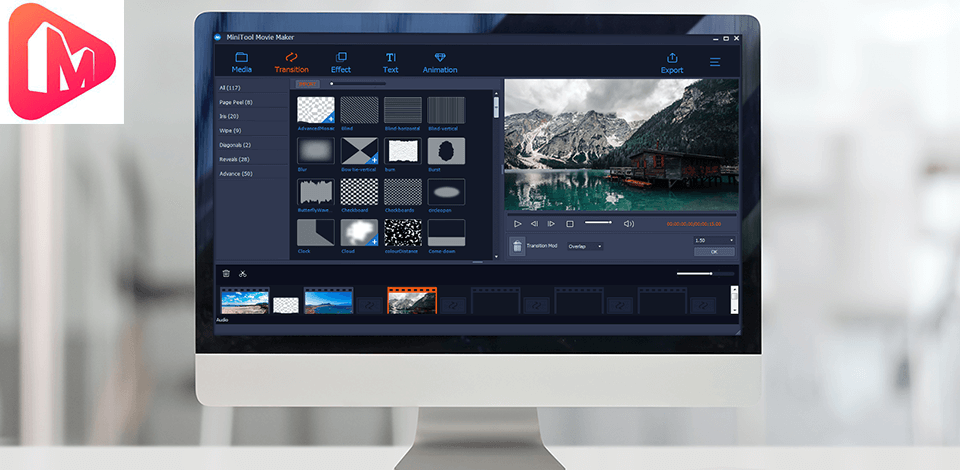Open the Overlap transition mode dropdown

584,246
